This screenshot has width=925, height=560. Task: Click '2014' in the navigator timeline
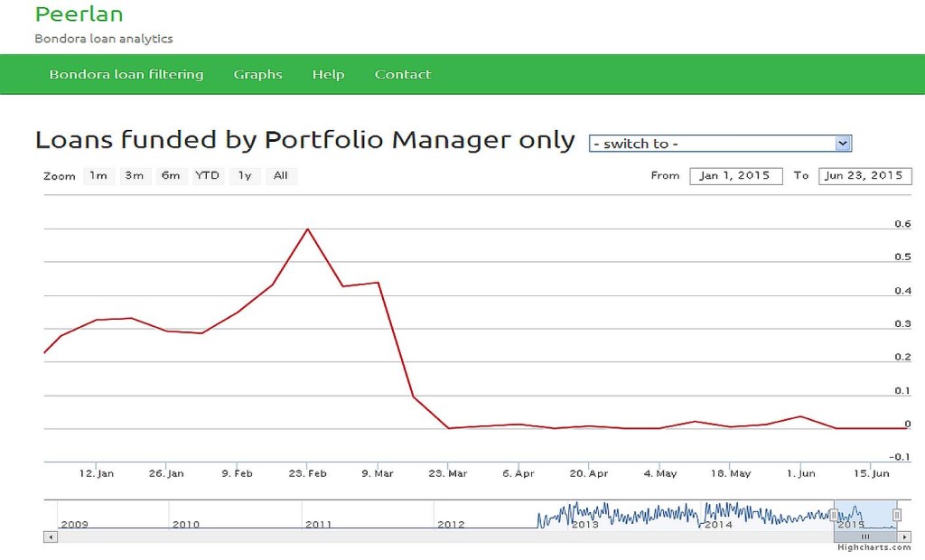[718, 524]
